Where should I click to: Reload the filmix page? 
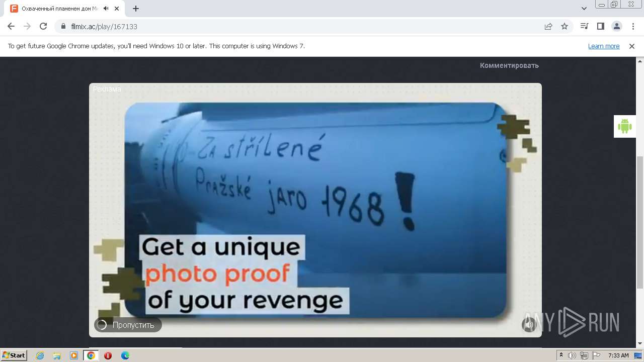coord(43,26)
